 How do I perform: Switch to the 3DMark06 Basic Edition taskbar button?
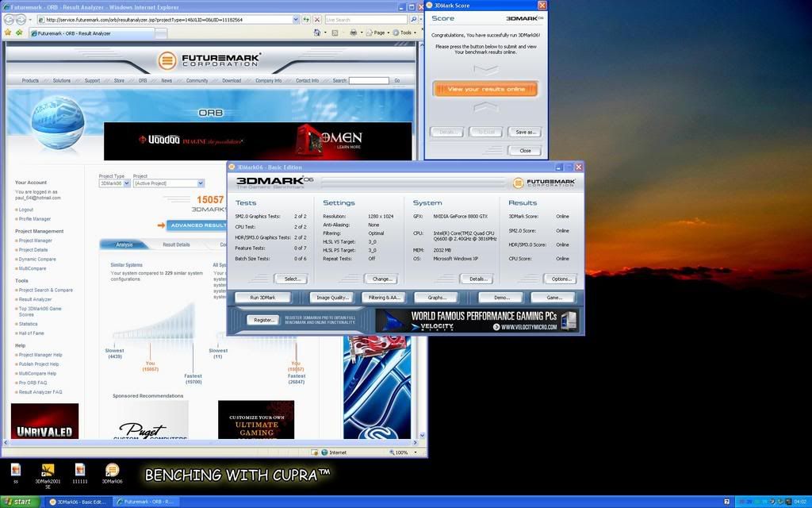78,502
